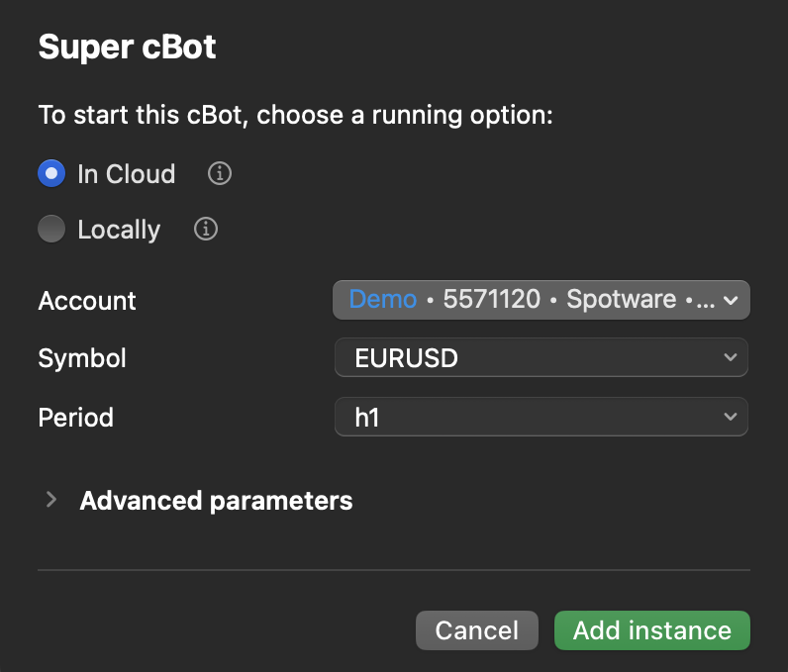Click the info icon beside In Cloud
The image size is (788, 672).
(x=220, y=174)
